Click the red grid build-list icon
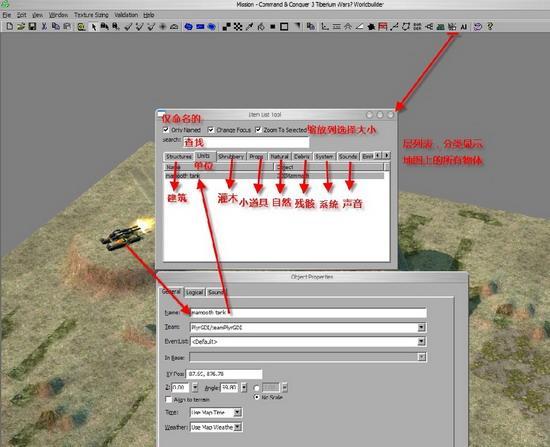The height and width of the screenshot is (447, 550). pos(383,26)
